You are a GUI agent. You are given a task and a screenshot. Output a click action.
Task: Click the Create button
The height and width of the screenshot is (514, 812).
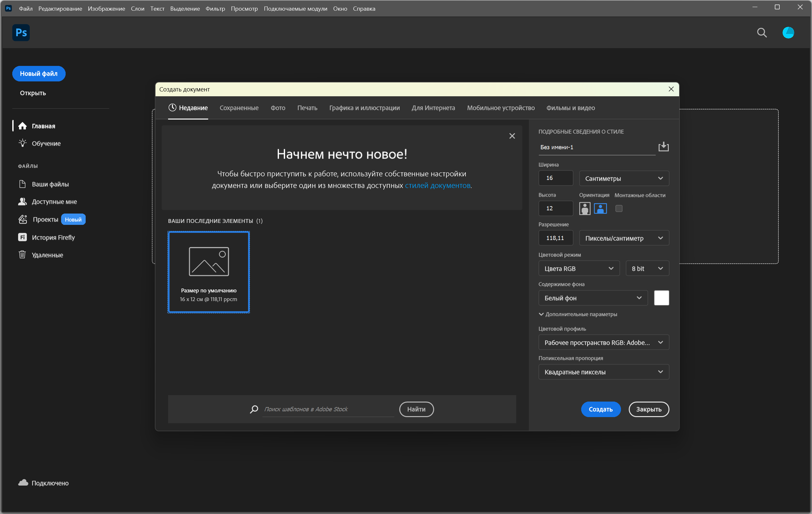click(x=600, y=409)
